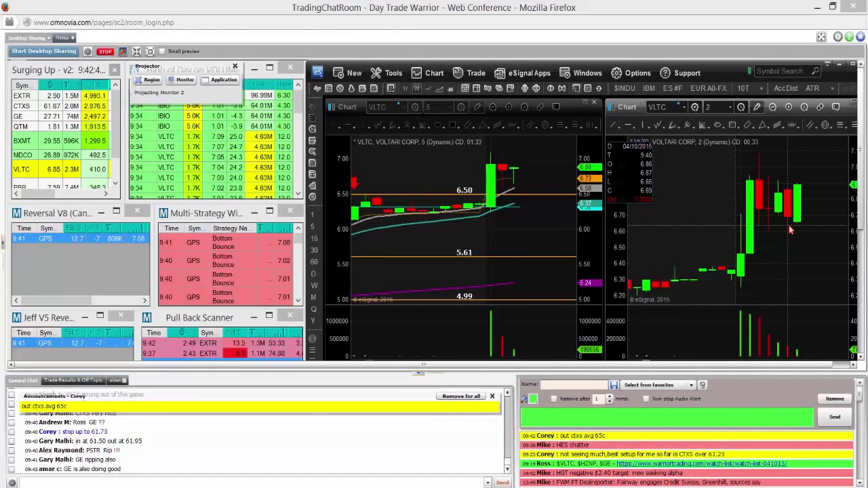Screen dimensions: 868x488
Task: Click the save favorite disk icon
Action: 614,385
